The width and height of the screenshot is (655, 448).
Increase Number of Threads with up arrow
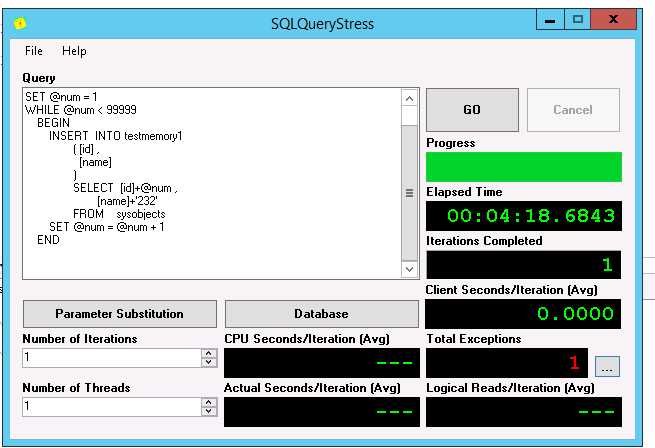(208, 402)
